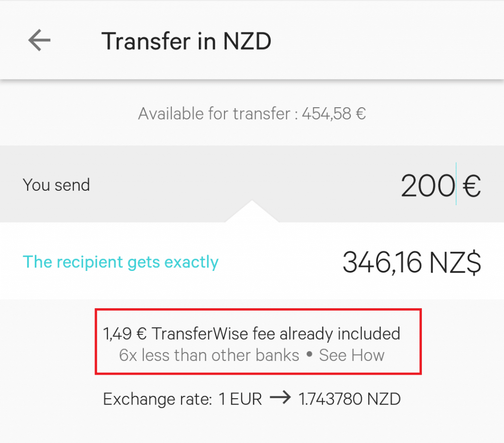Tap the triangle pointer below You send row
Image resolution: width=504 pixels, height=443 pixels.
252,211
